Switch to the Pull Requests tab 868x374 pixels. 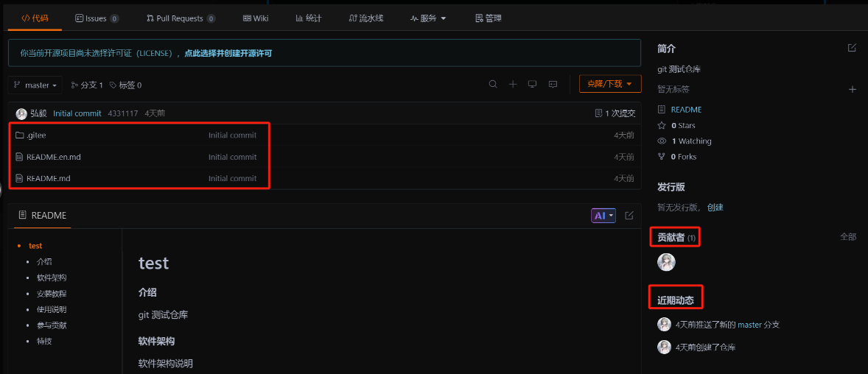[181, 18]
